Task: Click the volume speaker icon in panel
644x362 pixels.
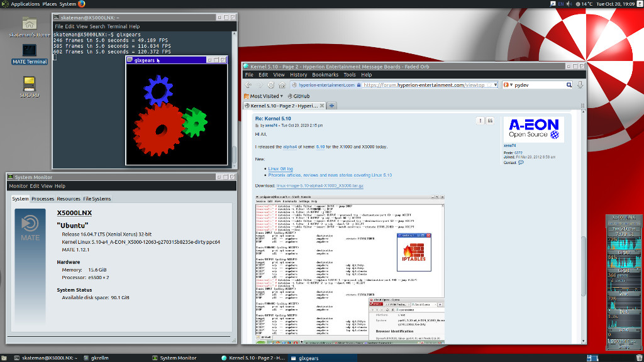Action: 569,4
